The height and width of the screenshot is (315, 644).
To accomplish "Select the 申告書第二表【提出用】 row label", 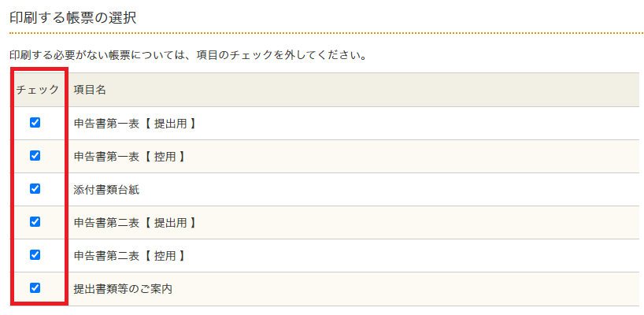I will tap(134, 223).
